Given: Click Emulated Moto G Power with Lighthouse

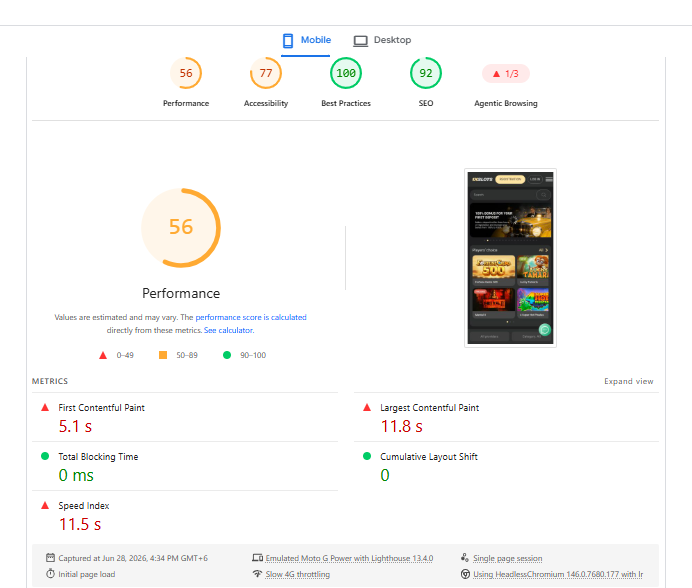Looking at the screenshot, I should click(x=349, y=558).
